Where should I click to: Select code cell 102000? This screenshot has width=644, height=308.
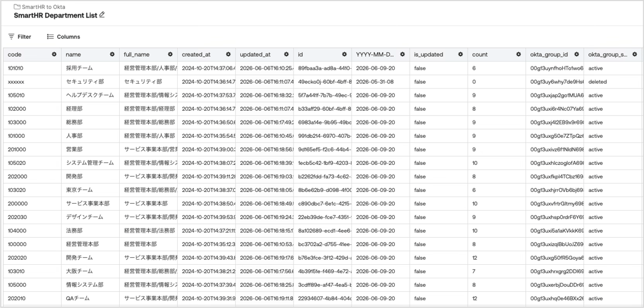pyautogui.click(x=32, y=109)
